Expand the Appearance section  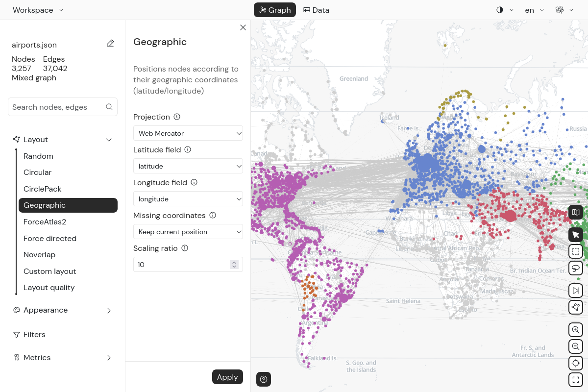click(x=63, y=310)
